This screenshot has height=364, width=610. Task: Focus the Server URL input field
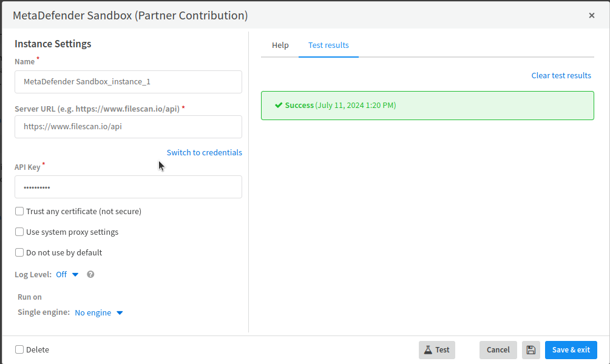tap(129, 127)
